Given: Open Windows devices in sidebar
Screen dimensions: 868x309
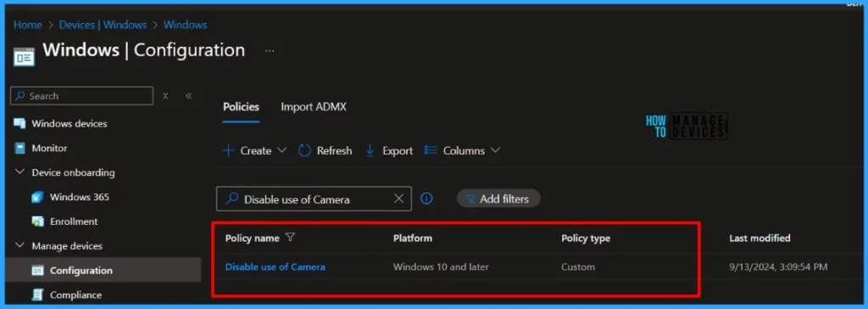Looking at the screenshot, I should point(70,124).
